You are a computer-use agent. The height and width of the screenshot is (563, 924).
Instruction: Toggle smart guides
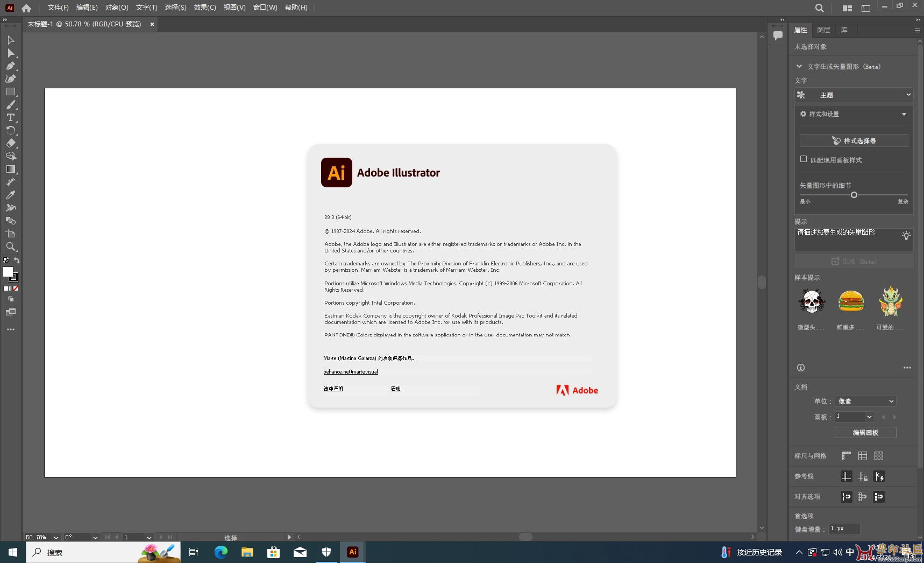pyautogui.click(x=879, y=476)
